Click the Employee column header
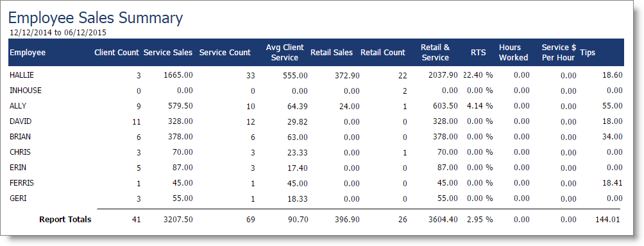This screenshot has width=644, height=246. point(28,53)
